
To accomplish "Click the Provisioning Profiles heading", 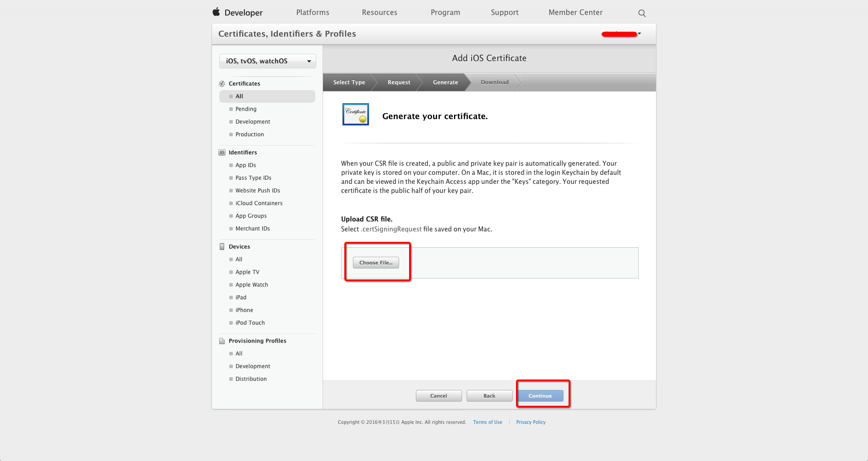I will 257,341.
